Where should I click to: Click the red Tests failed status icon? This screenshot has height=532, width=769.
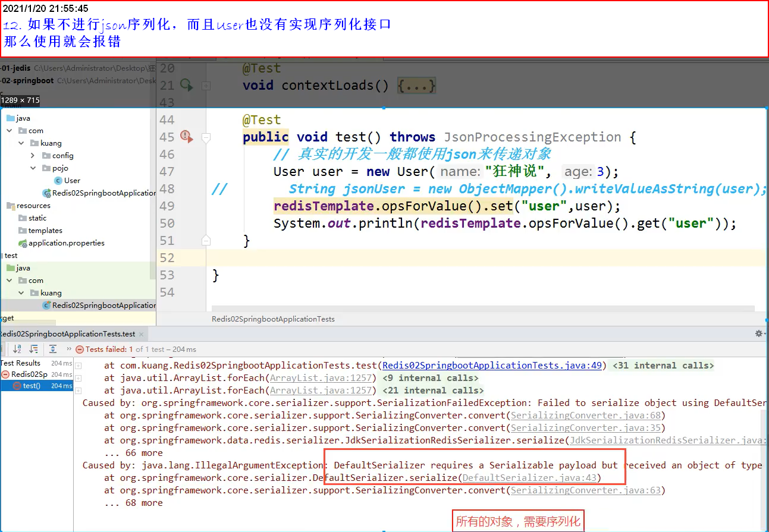80,350
